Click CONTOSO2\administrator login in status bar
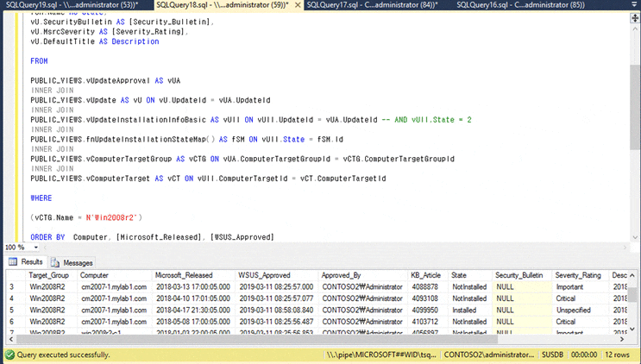The width and height of the screenshot is (641, 364). tap(489, 355)
